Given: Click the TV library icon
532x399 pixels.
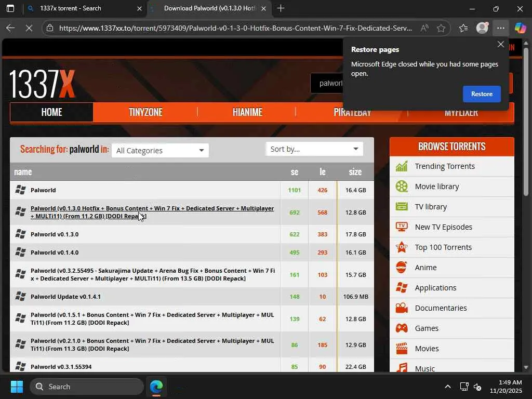Looking at the screenshot, I should point(402,207).
